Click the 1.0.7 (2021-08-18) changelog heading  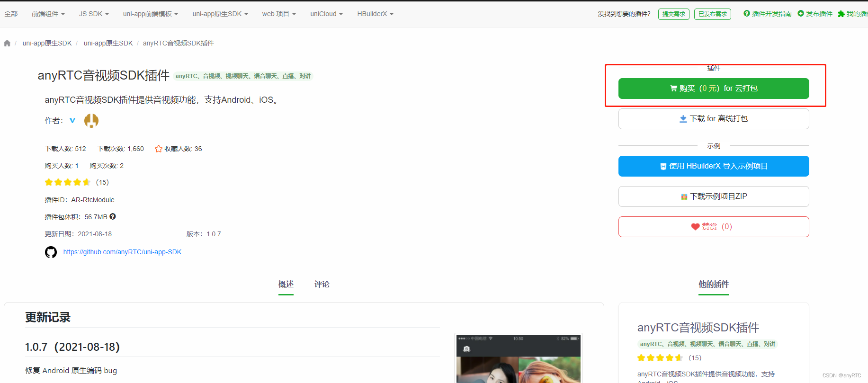pyautogui.click(x=72, y=347)
